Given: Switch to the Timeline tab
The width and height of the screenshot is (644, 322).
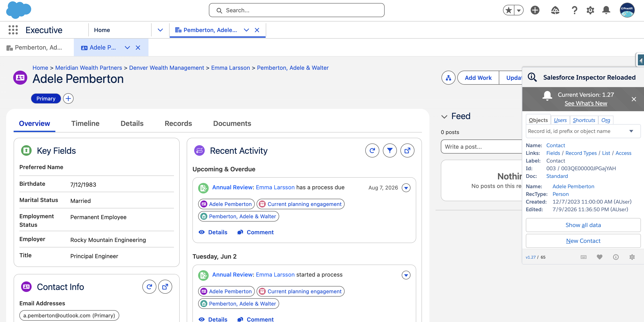Looking at the screenshot, I should pyautogui.click(x=85, y=123).
